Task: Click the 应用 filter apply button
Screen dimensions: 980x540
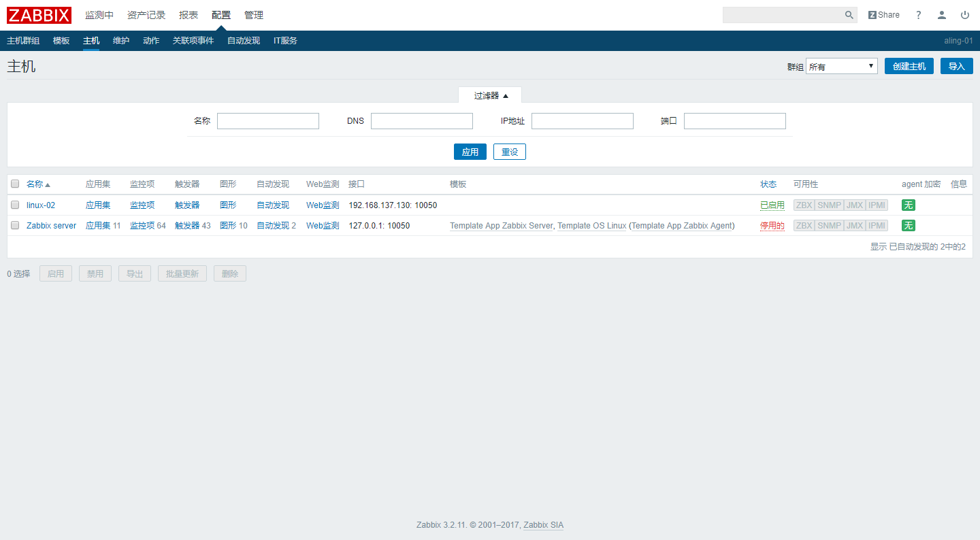Action: pyautogui.click(x=470, y=152)
